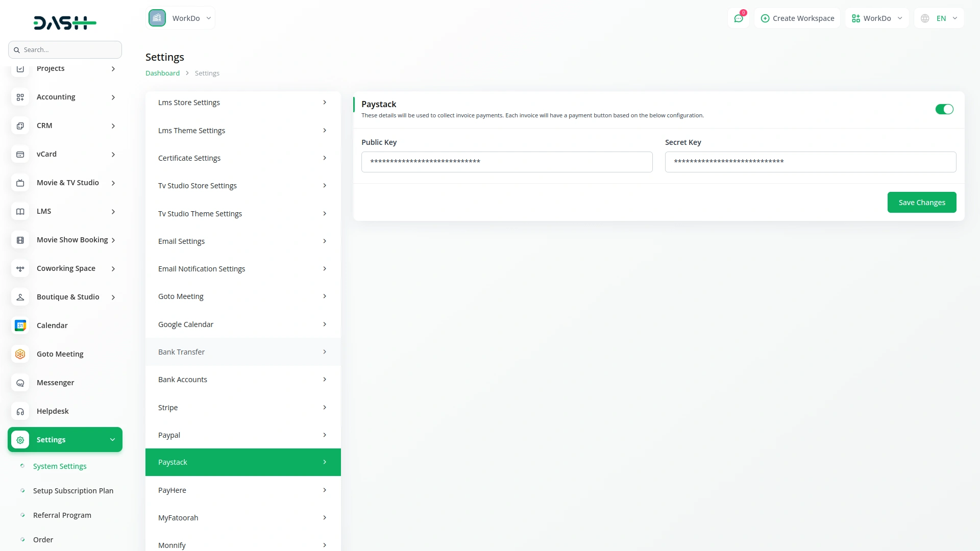Select the Messenger sidebar icon

click(20, 383)
